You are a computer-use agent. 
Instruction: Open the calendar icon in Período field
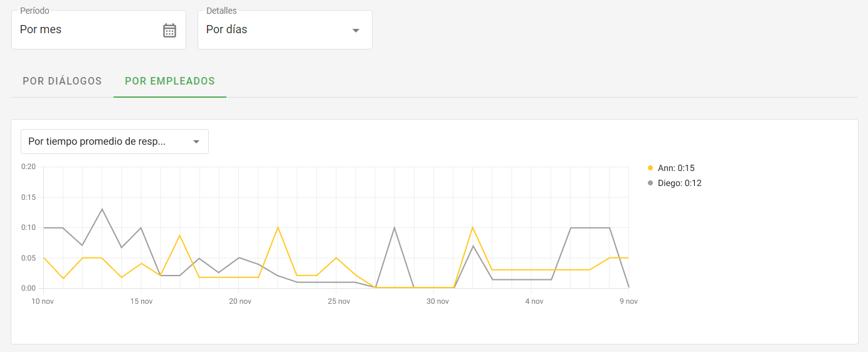pos(169,30)
